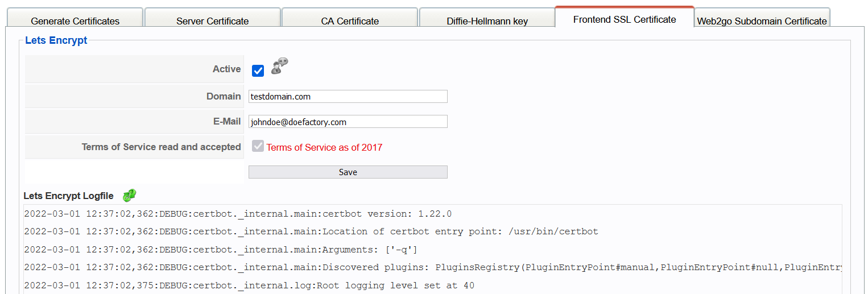Switch to the Server Certificate tab
This screenshot has height=294, width=868.
pyautogui.click(x=213, y=18)
